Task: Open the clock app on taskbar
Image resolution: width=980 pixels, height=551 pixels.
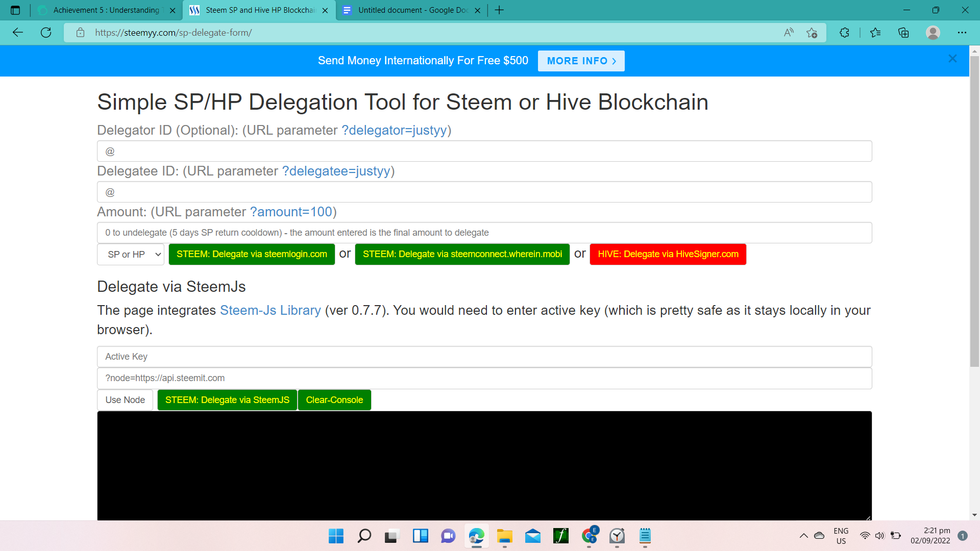Action: [x=617, y=536]
